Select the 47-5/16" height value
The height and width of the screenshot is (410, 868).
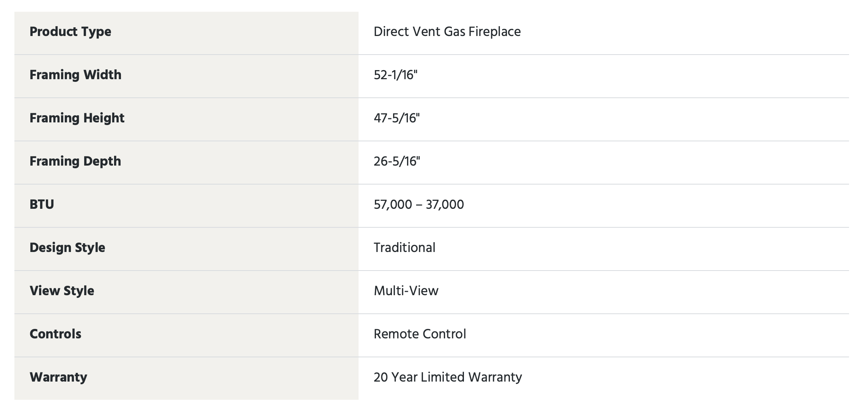[396, 118]
